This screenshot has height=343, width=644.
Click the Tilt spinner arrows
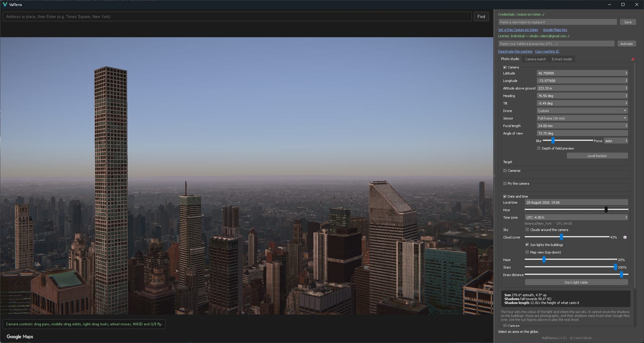626,103
